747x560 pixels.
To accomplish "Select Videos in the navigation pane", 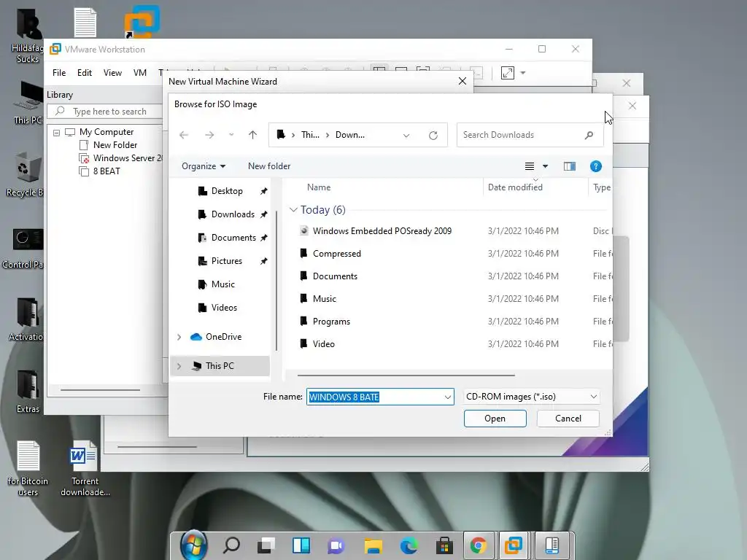I will coord(224,308).
